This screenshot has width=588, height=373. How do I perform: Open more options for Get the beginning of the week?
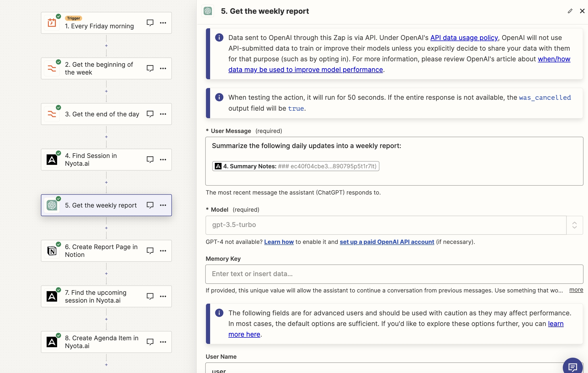[x=163, y=68]
